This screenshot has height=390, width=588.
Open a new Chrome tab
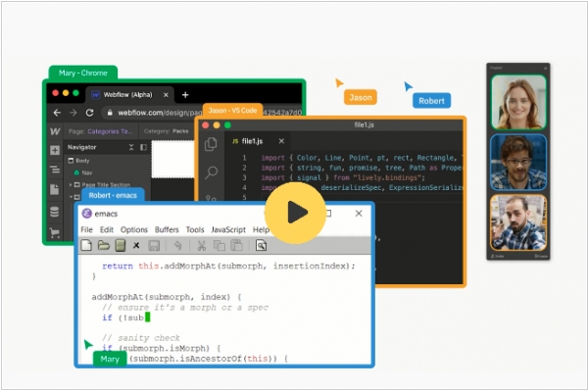[x=185, y=95]
